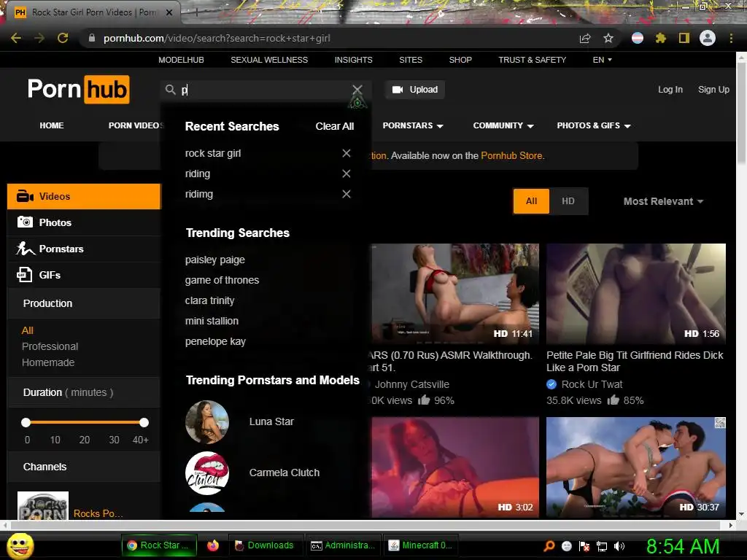Expand the Pornstars navigation dropdown
The width and height of the screenshot is (747, 560).
[x=413, y=125]
